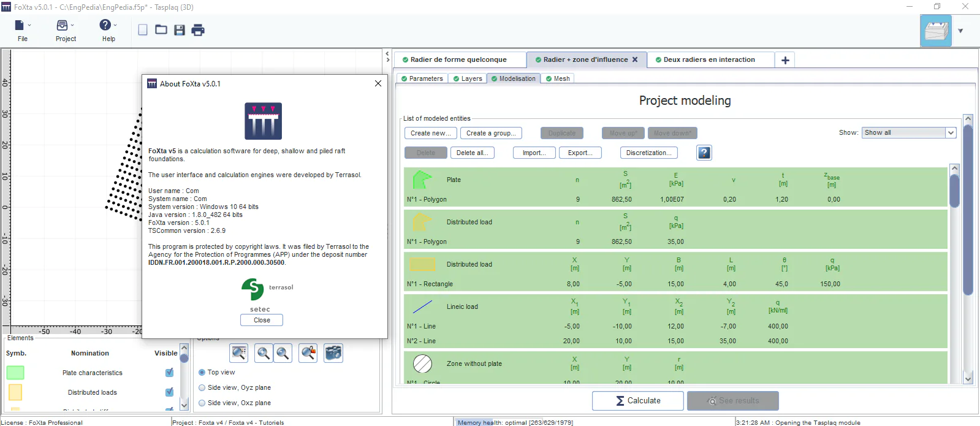Click the Calculate button

[637, 400]
